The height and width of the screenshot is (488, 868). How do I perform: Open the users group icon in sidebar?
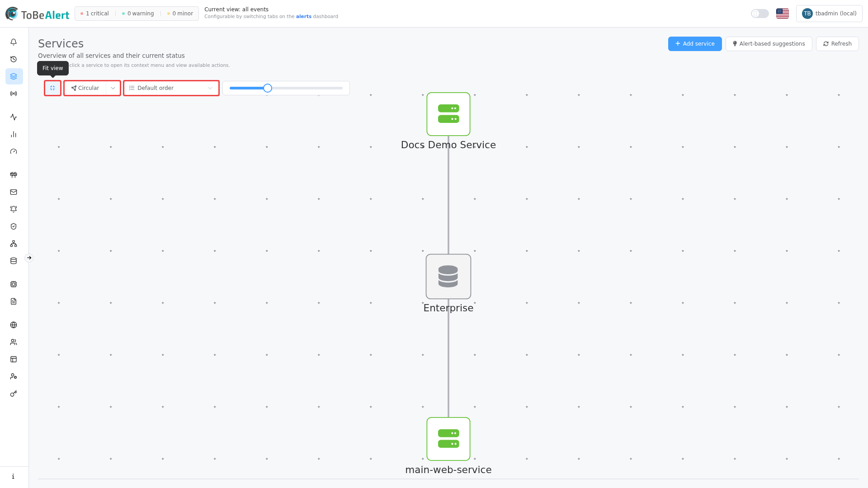[14, 342]
